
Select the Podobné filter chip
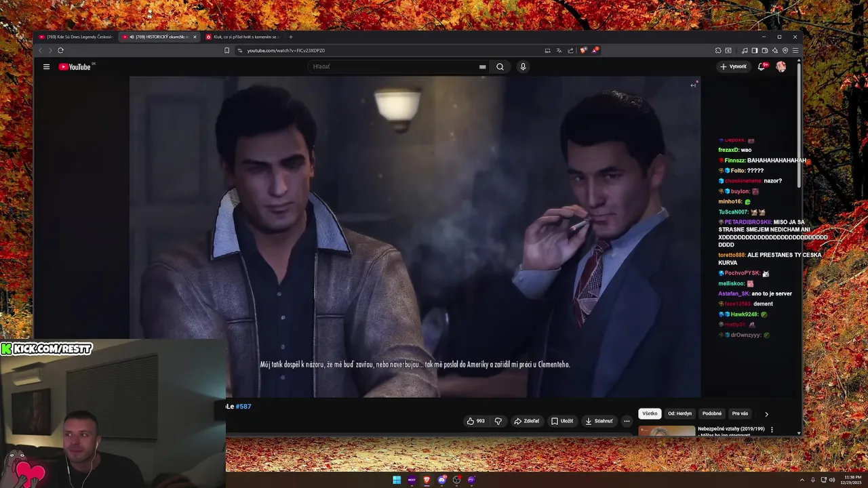pos(712,413)
